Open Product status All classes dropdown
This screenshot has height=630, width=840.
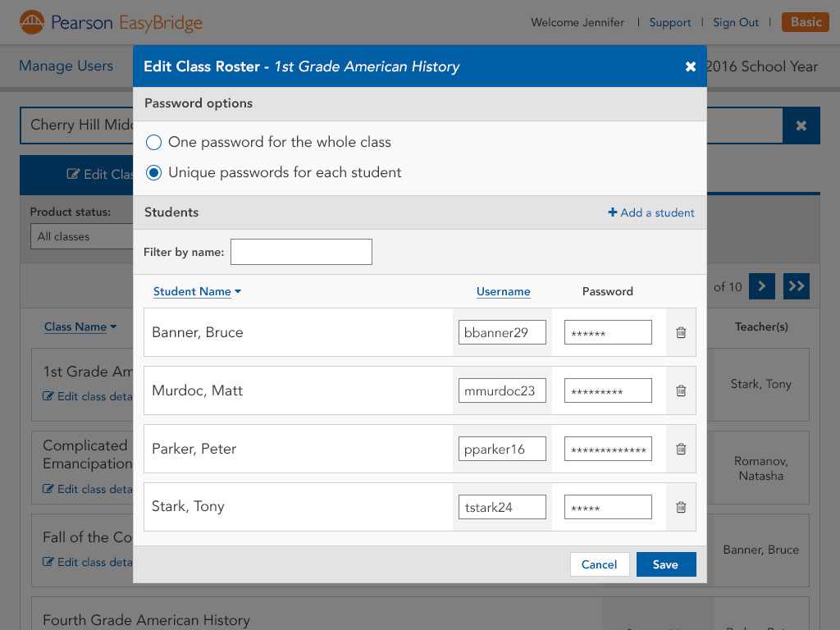point(82,236)
